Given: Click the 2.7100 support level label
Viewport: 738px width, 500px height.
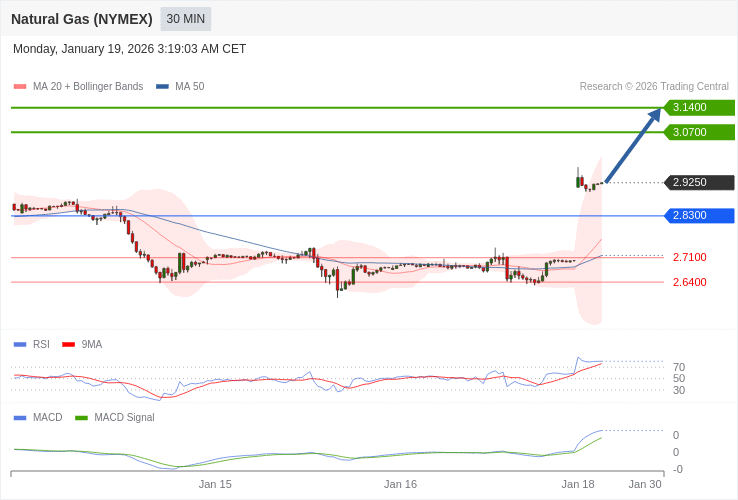Looking at the screenshot, I should (x=689, y=257).
